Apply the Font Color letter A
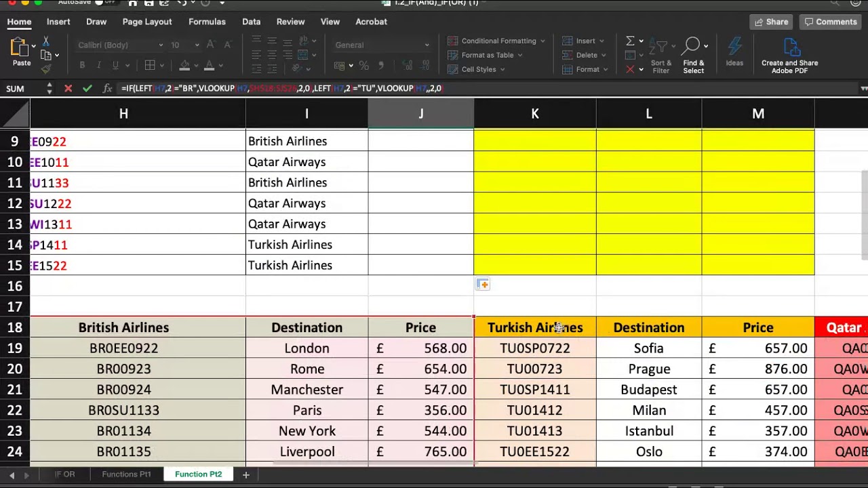The image size is (868, 488). 210,65
